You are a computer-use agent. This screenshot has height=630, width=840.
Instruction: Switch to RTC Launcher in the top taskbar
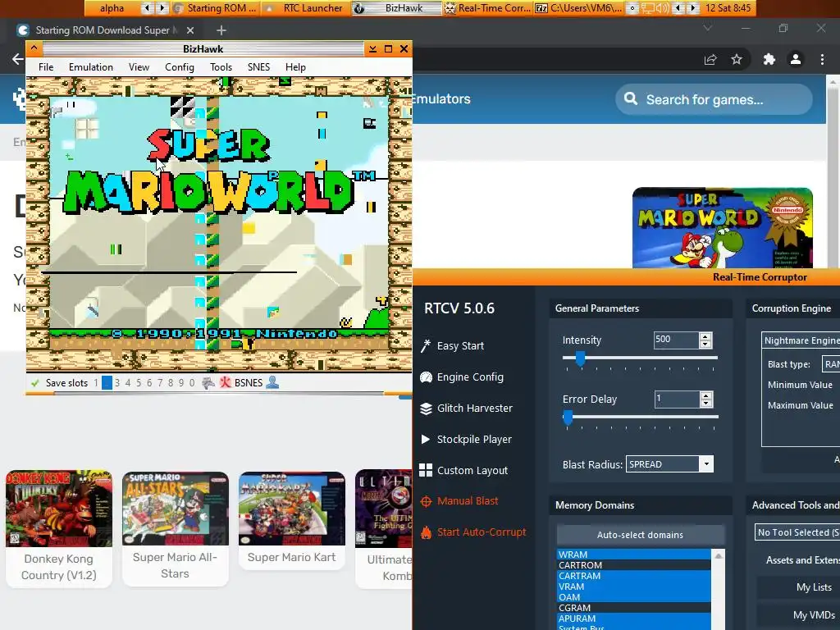tap(306, 8)
